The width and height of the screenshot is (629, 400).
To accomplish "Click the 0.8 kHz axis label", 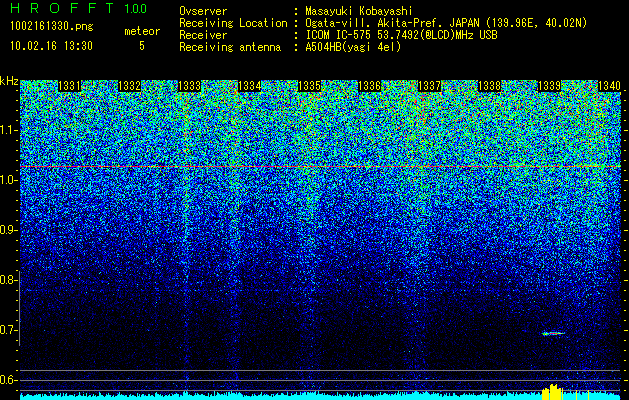I will click(x=8, y=280).
